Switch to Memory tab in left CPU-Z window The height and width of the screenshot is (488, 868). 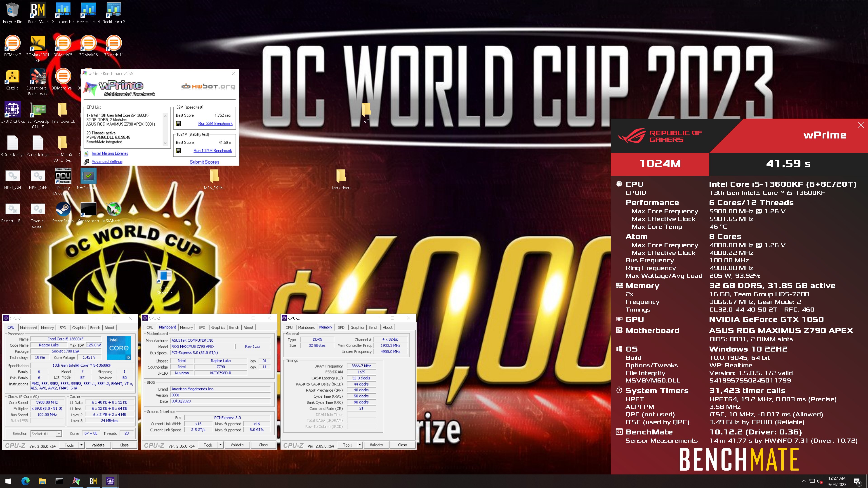point(47,328)
